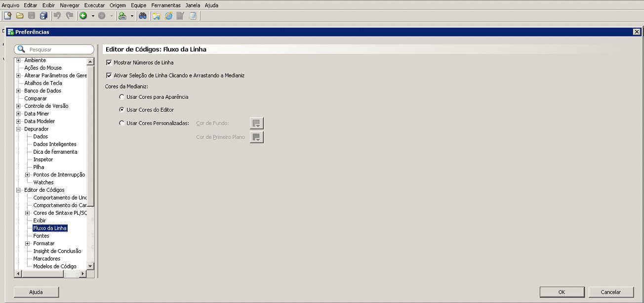Navigate back with the green arrow icon
The height and width of the screenshot is (303, 644).
(83, 16)
